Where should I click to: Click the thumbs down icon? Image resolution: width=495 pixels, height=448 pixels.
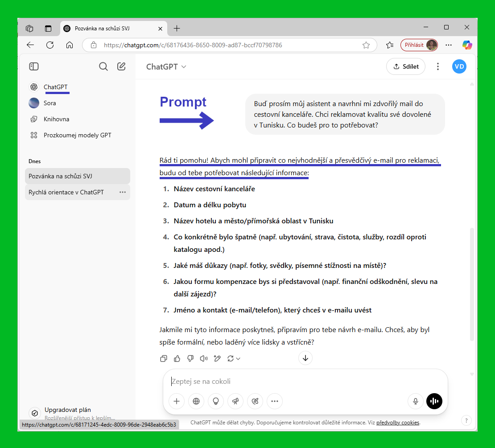[x=190, y=358]
